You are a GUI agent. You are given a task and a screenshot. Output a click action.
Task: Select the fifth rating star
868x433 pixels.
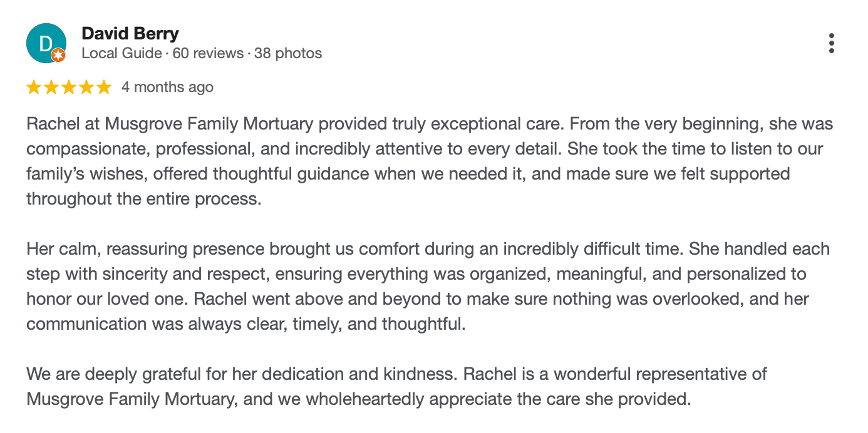[x=104, y=88]
